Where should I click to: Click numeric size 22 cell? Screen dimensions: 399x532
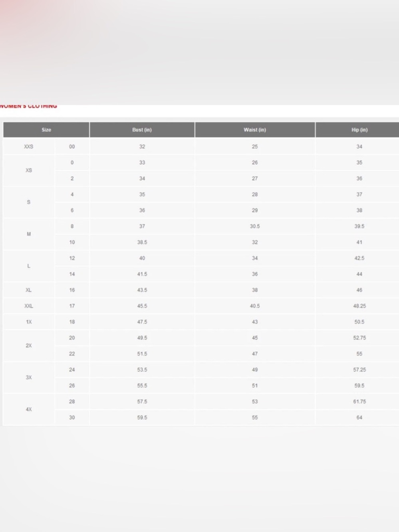coord(72,354)
